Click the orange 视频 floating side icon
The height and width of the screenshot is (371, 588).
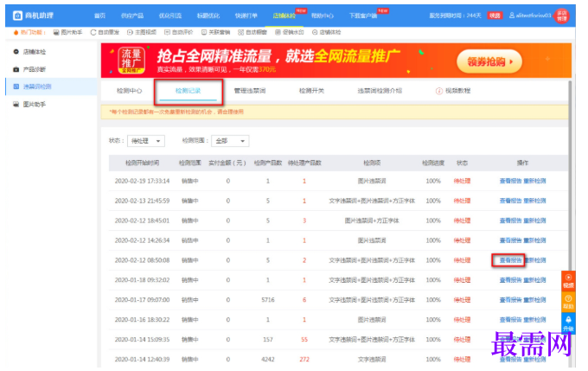tap(568, 281)
